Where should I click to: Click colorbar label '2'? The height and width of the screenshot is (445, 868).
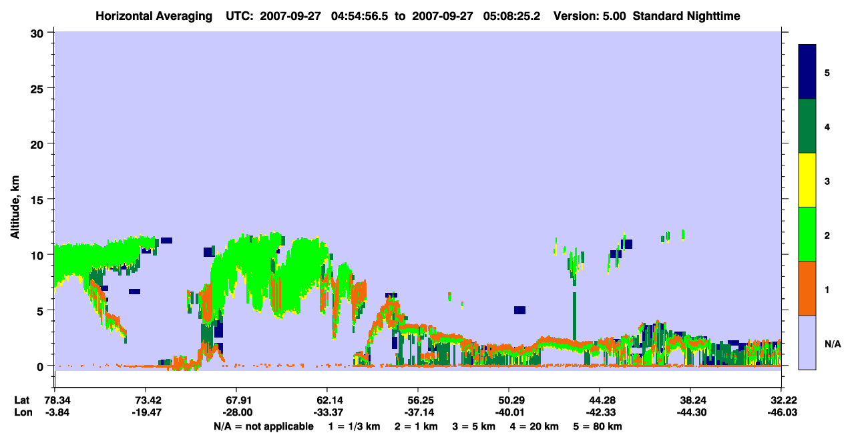point(827,235)
